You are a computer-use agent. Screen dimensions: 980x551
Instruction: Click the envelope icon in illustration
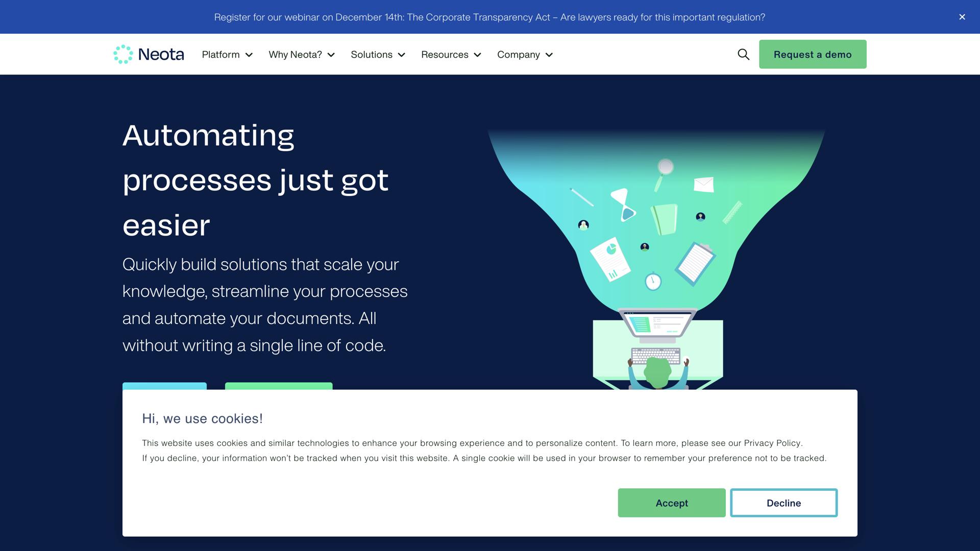pos(703,184)
